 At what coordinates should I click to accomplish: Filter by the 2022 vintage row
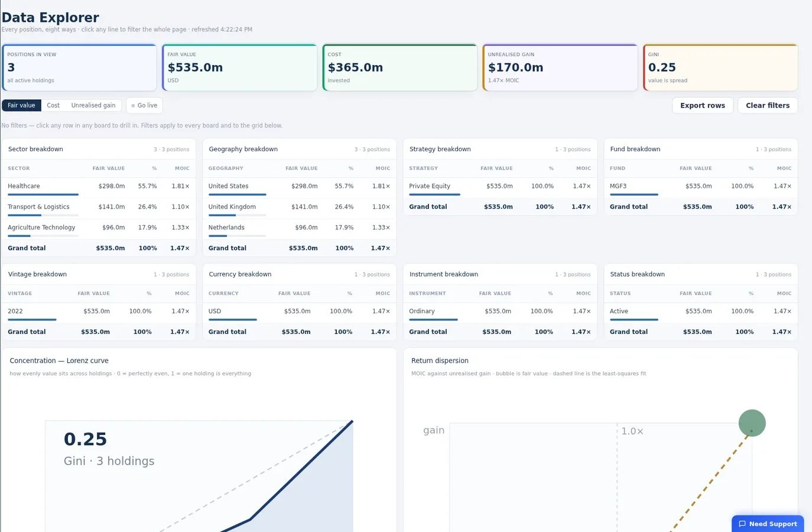99,312
